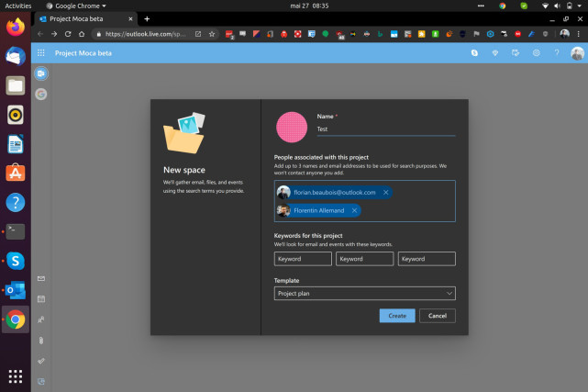Open Files from the dock
Screen dimensions: 588x392
tap(16, 85)
